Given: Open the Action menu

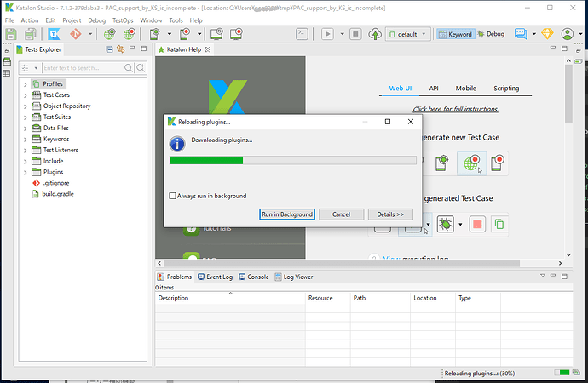Looking at the screenshot, I should click(30, 20).
